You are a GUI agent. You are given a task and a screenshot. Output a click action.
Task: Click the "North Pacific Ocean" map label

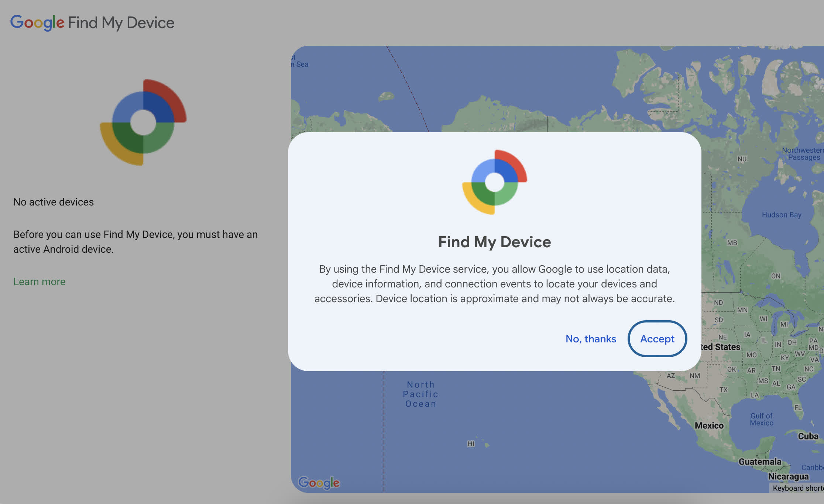(x=421, y=394)
